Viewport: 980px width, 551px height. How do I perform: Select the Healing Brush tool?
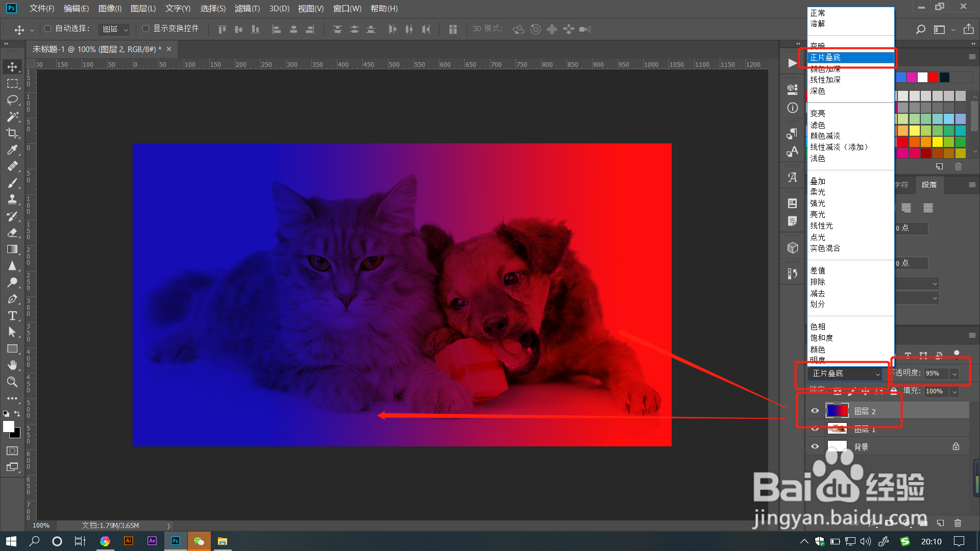12,166
